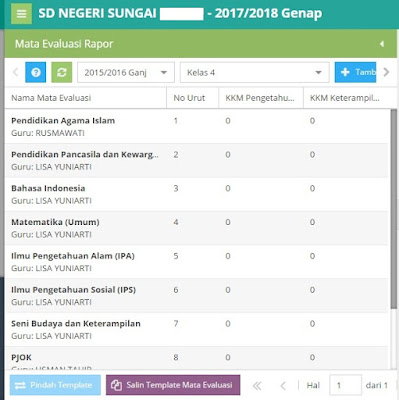Click Mata Evaluasi Rapor panel title

(x=64, y=44)
